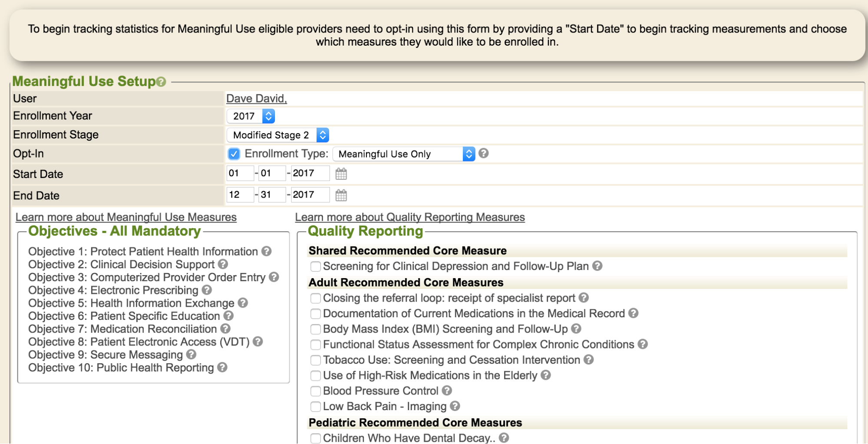868x444 pixels.
Task: Enable Tobacco Use: Screening and Cessation Intervention
Action: [x=316, y=360]
